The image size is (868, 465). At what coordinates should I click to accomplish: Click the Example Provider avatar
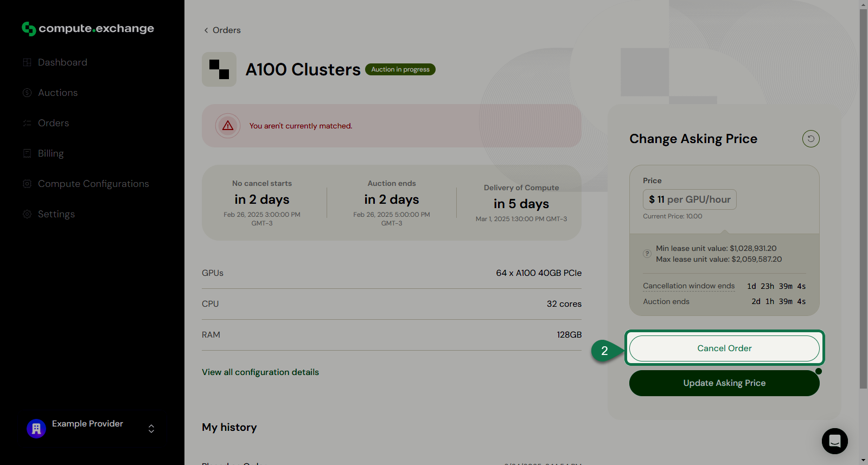tap(36, 429)
